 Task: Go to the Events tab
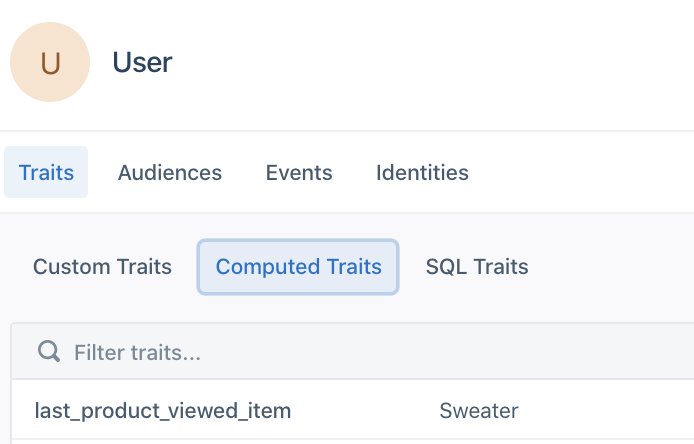(299, 172)
